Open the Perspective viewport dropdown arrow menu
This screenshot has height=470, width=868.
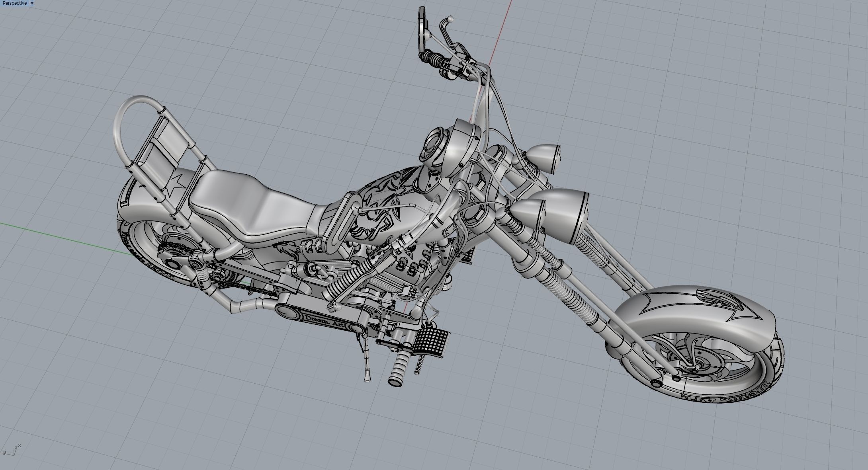point(32,3)
